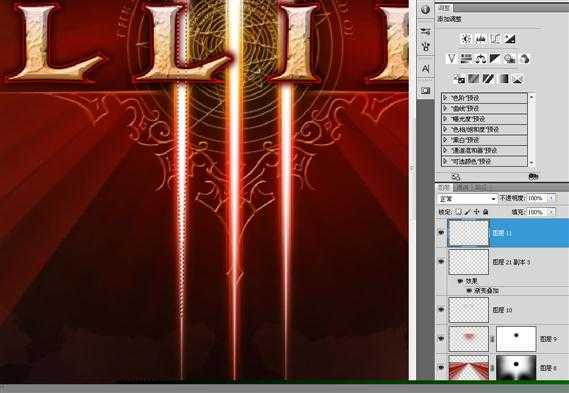Click the lock position move icon
569x393 pixels.
coord(476,212)
